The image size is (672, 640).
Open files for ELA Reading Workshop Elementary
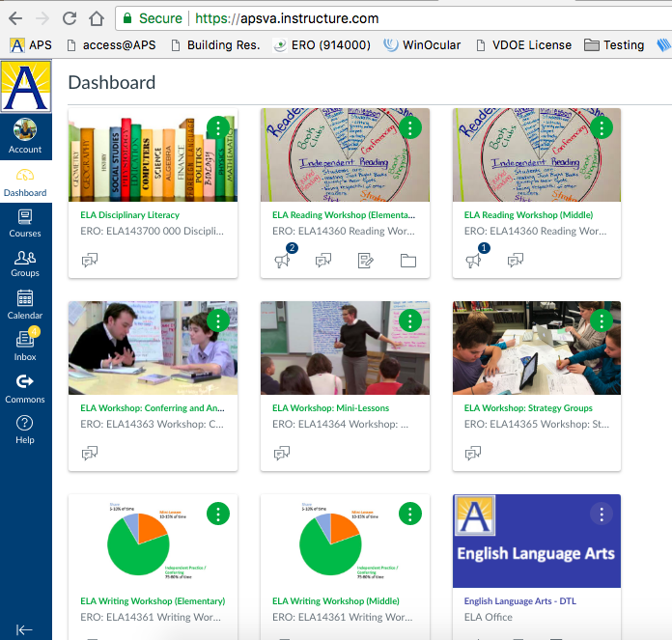point(408,261)
